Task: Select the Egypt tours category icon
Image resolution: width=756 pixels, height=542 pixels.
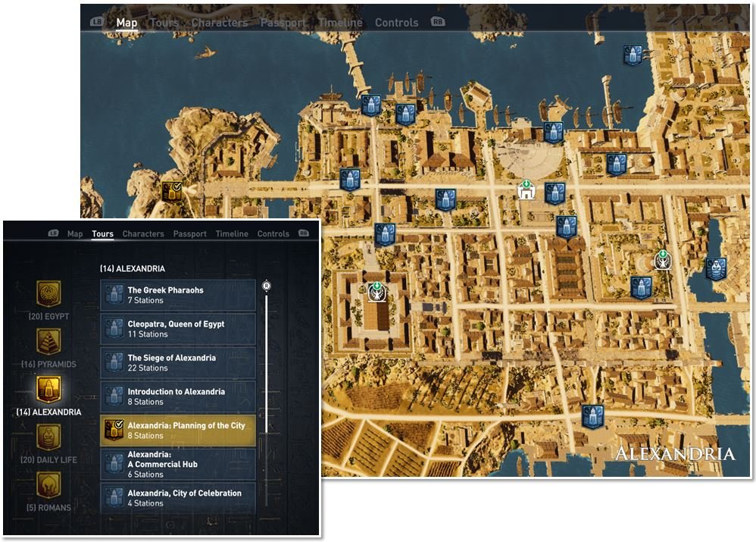Action: click(48, 294)
